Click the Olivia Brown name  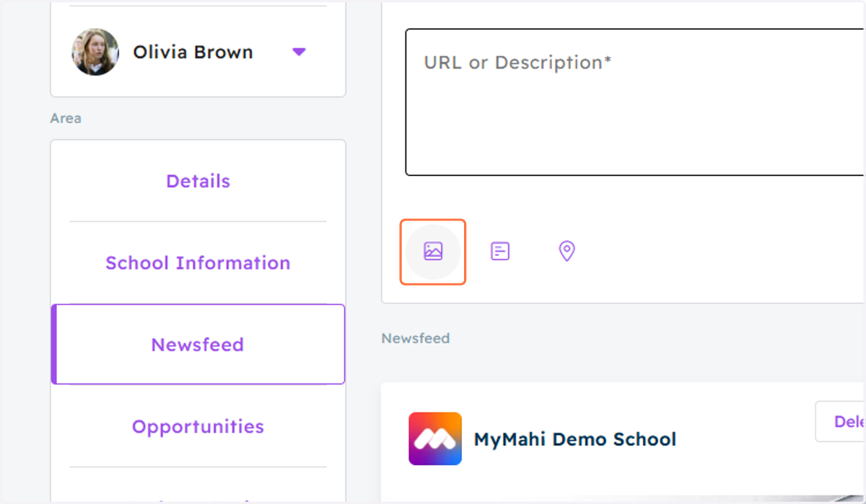pyautogui.click(x=193, y=52)
